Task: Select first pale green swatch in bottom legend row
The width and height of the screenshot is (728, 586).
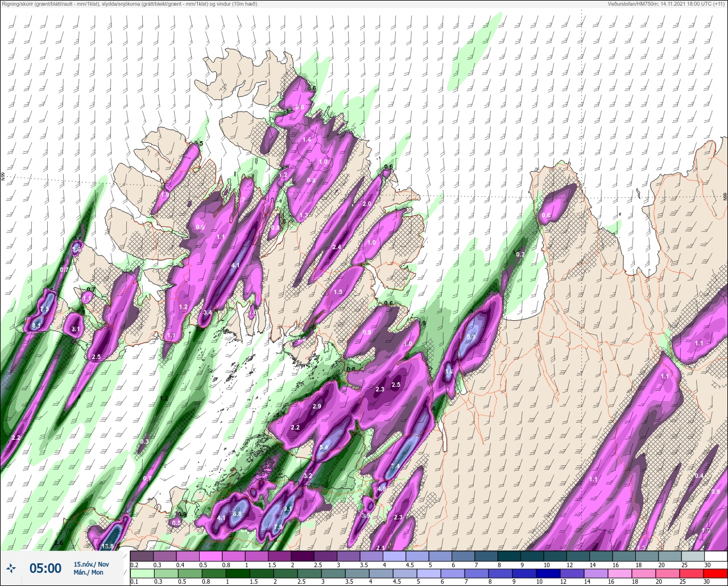Action: pos(142,573)
